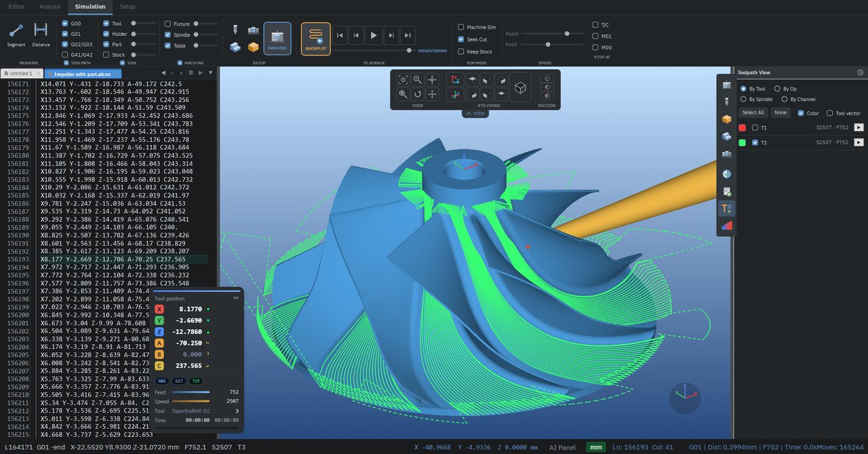Expand the T3 row arrow button

tap(859, 143)
